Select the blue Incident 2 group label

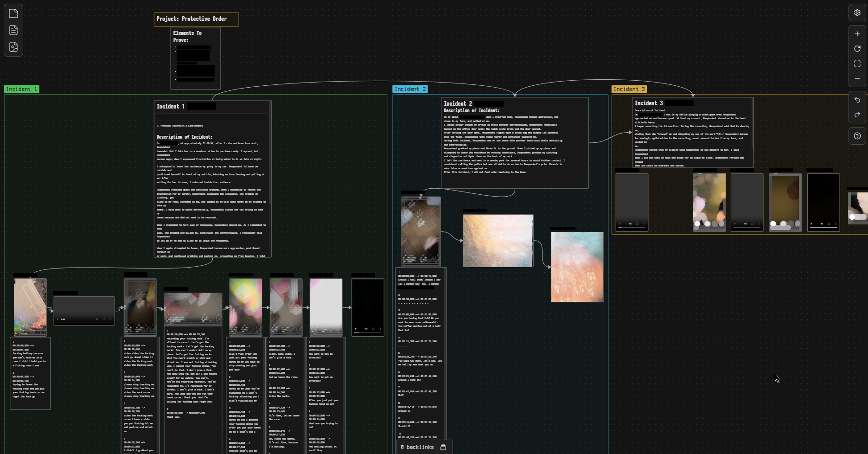pos(410,89)
